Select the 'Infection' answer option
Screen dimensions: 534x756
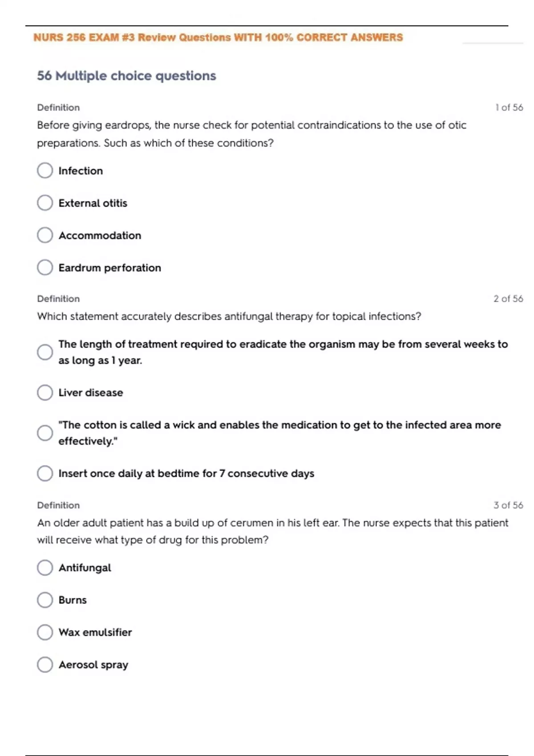(x=45, y=170)
